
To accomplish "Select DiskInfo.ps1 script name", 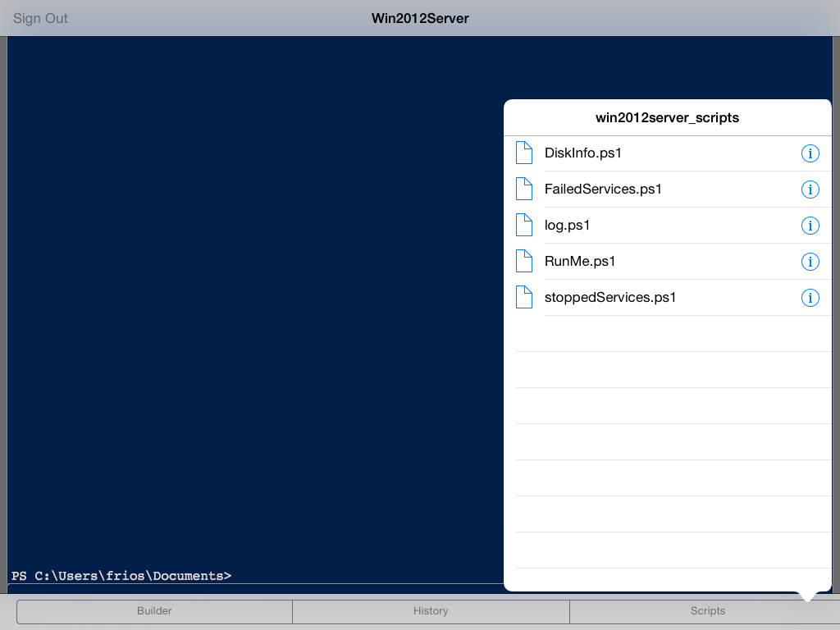I will (583, 153).
